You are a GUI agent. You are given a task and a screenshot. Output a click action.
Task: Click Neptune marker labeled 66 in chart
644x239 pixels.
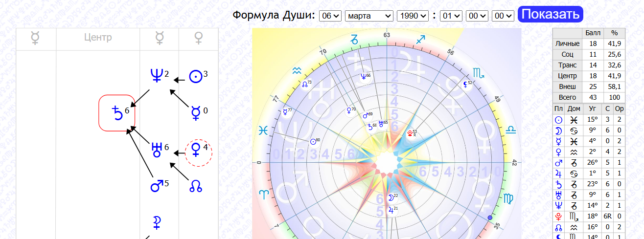tap(363, 76)
